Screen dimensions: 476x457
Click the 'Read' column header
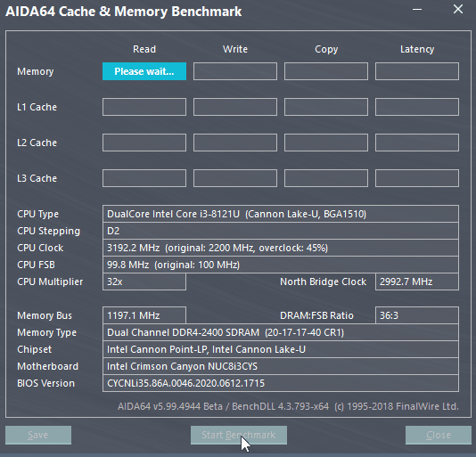tap(144, 49)
